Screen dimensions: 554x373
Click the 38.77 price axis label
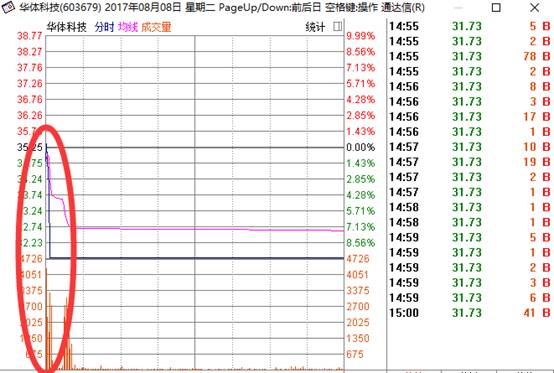30,36
